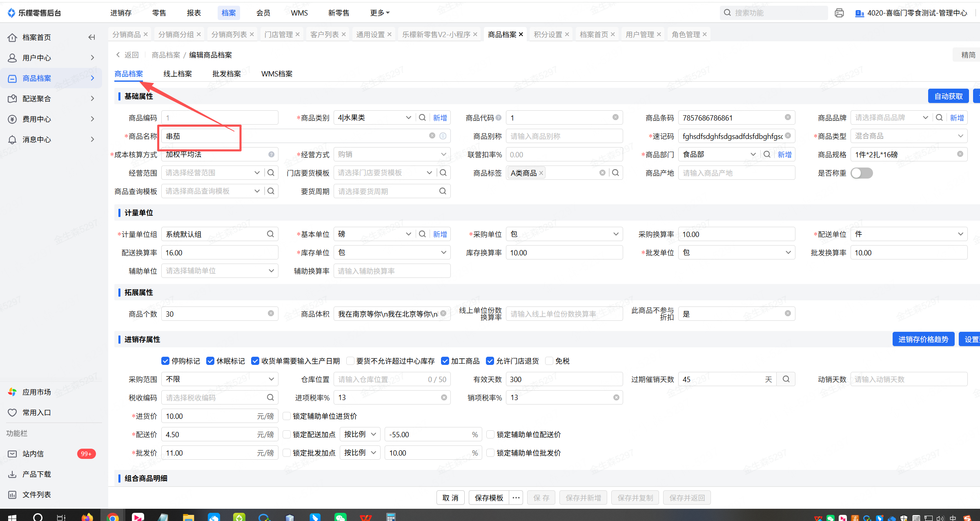
Task: Check the 免税 checkbox
Action: [x=549, y=361]
